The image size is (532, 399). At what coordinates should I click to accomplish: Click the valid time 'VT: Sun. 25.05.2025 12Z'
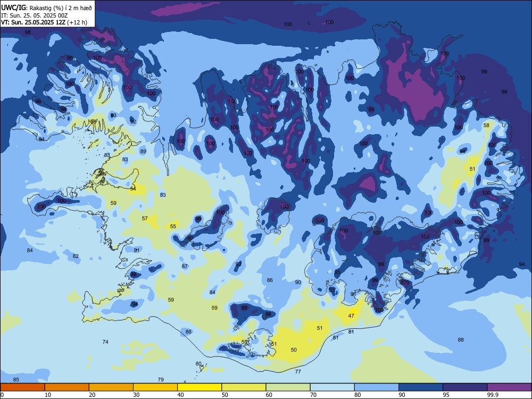click(x=33, y=23)
